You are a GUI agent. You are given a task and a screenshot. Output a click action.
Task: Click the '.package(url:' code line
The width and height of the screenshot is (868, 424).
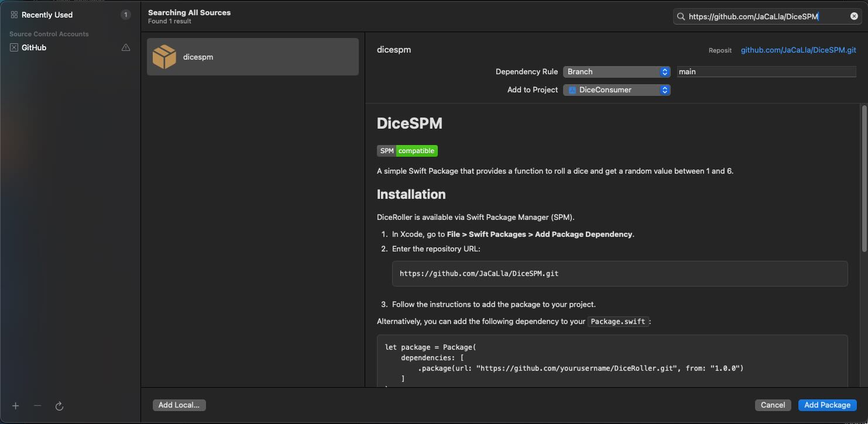(581, 368)
